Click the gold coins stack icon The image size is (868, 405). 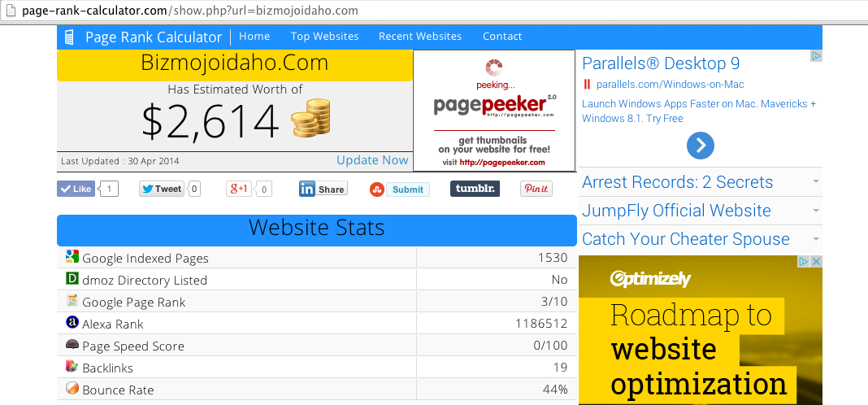coord(310,118)
